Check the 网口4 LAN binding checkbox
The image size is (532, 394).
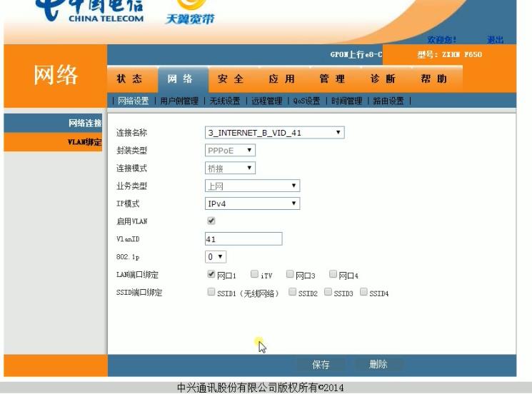click(333, 274)
